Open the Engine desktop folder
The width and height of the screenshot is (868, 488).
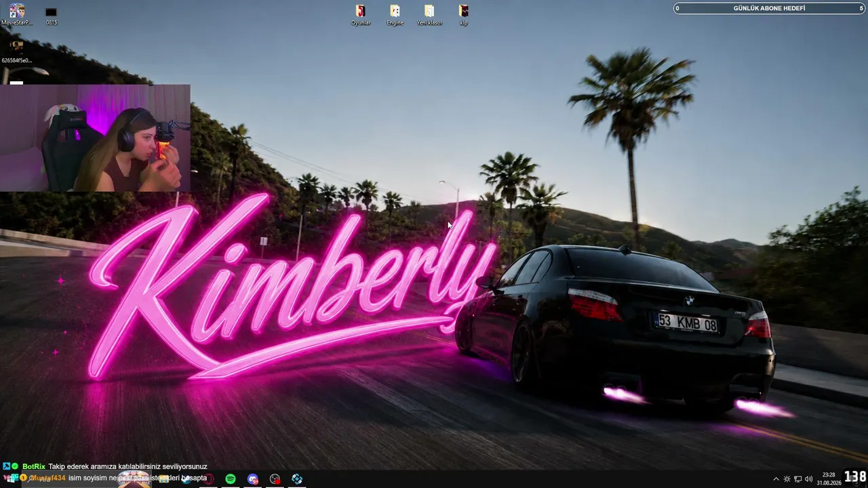click(x=395, y=15)
